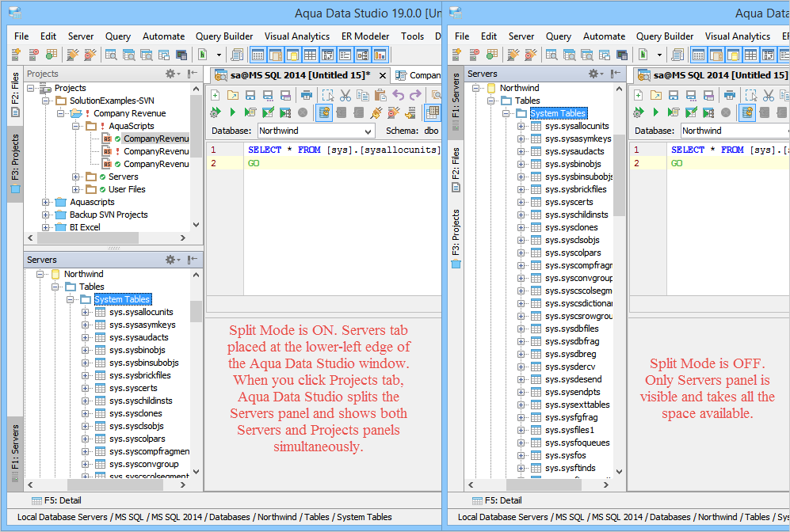The image size is (790, 532).
Task: Click grey Stop execution icon in left window
Action: 303,112
